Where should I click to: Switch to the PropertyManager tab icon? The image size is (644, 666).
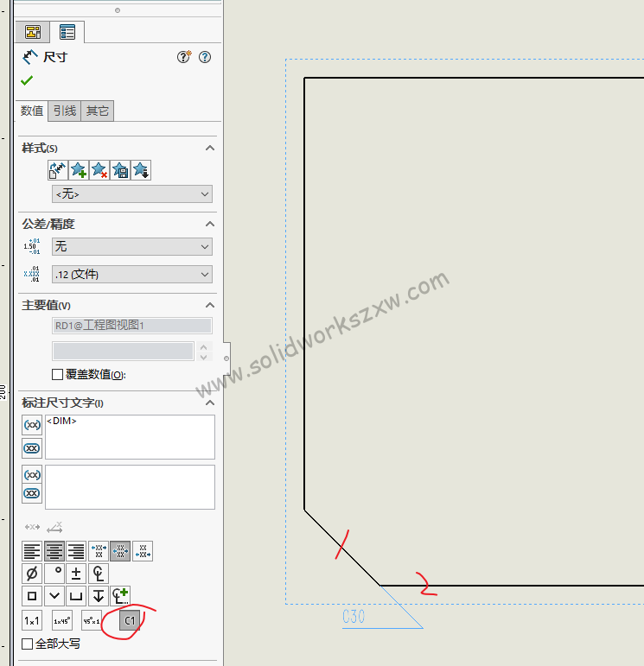coord(67,32)
